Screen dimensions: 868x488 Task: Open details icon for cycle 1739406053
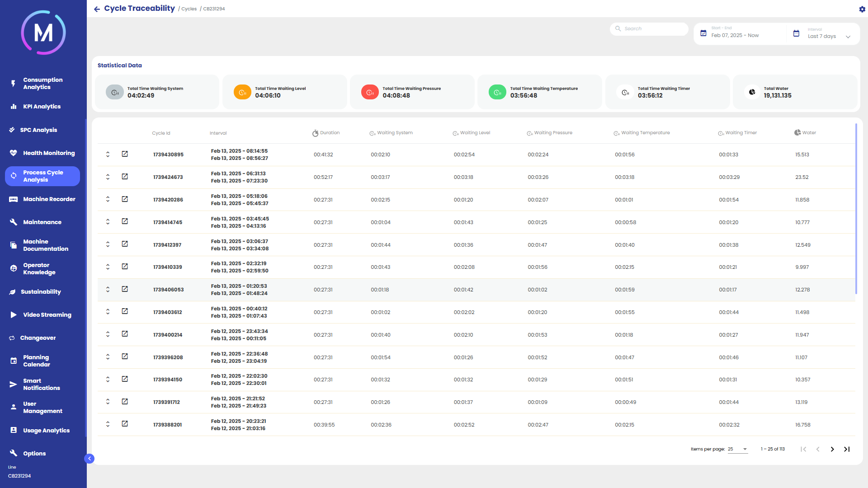click(x=125, y=289)
